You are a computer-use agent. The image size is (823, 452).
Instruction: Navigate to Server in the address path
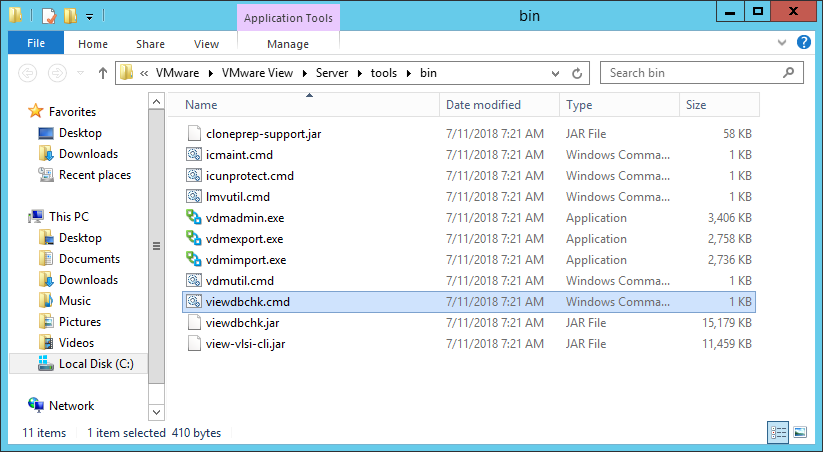[x=332, y=73]
